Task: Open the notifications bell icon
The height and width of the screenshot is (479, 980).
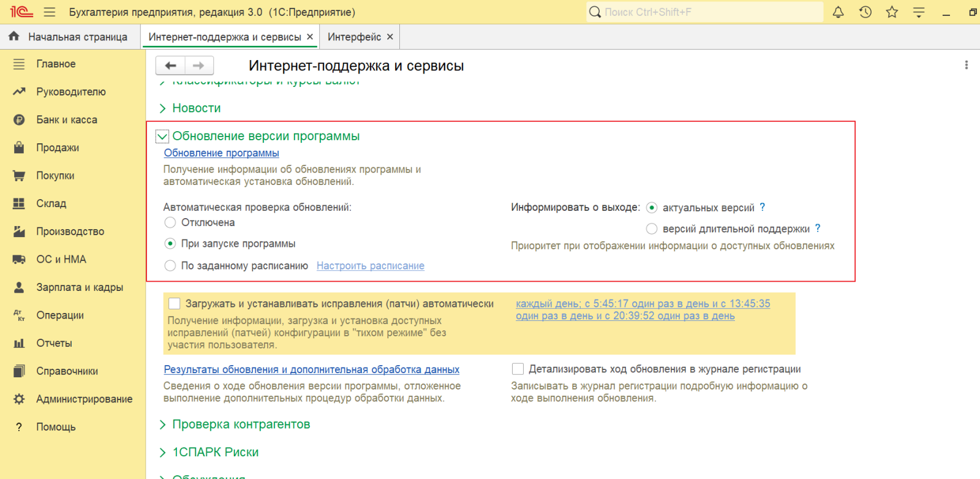Action: point(838,12)
